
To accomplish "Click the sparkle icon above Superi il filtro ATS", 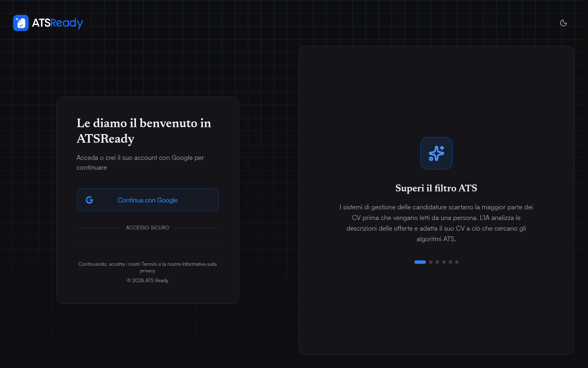I will click(437, 153).
